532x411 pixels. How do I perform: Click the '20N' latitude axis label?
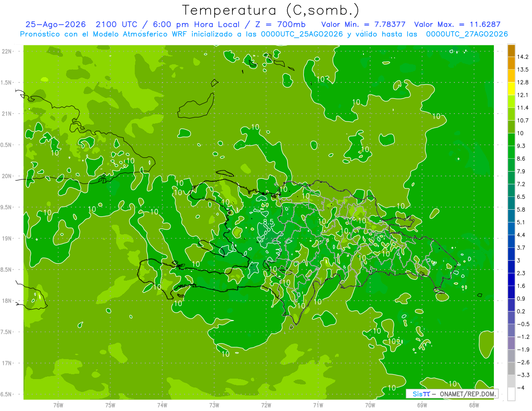pyautogui.click(x=8, y=176)
